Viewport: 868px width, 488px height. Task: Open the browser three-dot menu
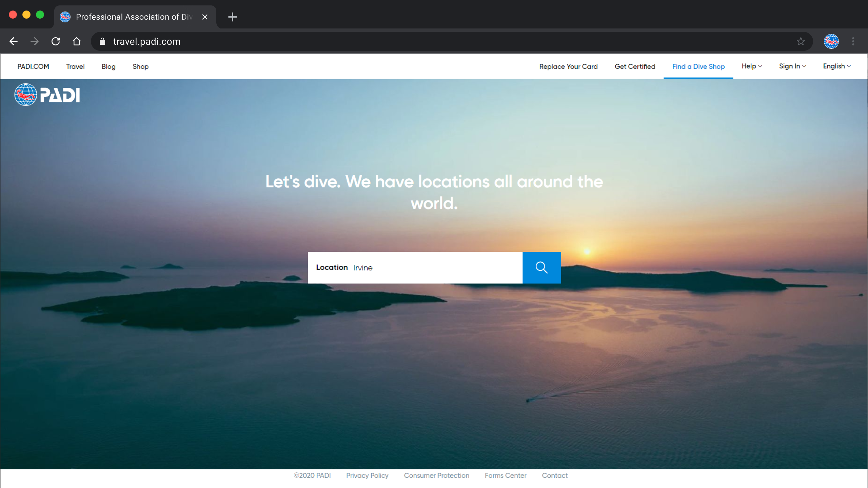coord(853,41)
